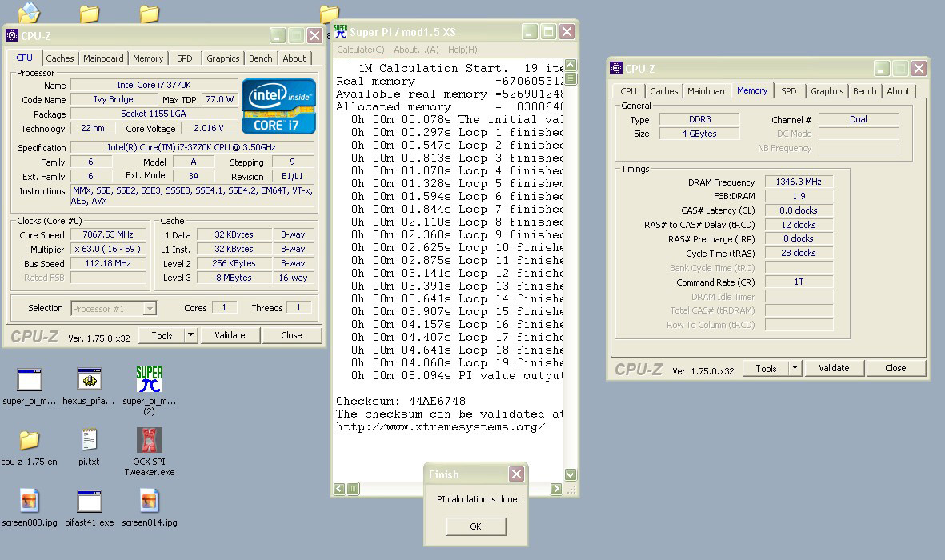
Task: Select the pifast41.exe desktop icon
Action: 89,502
